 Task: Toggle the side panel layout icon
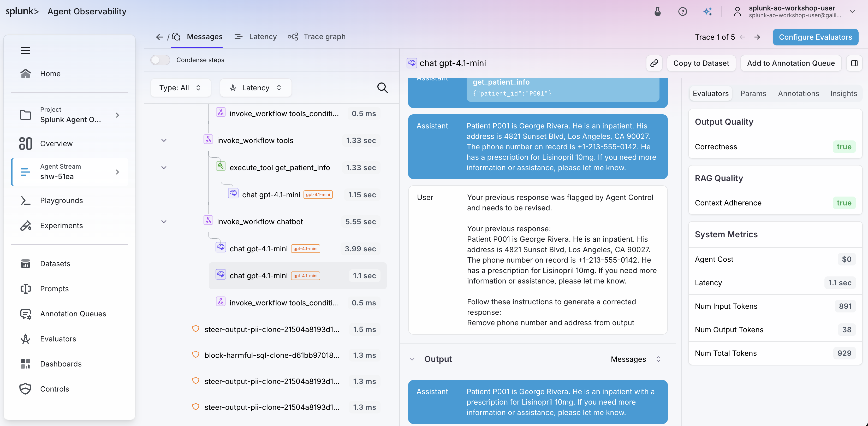854,63
